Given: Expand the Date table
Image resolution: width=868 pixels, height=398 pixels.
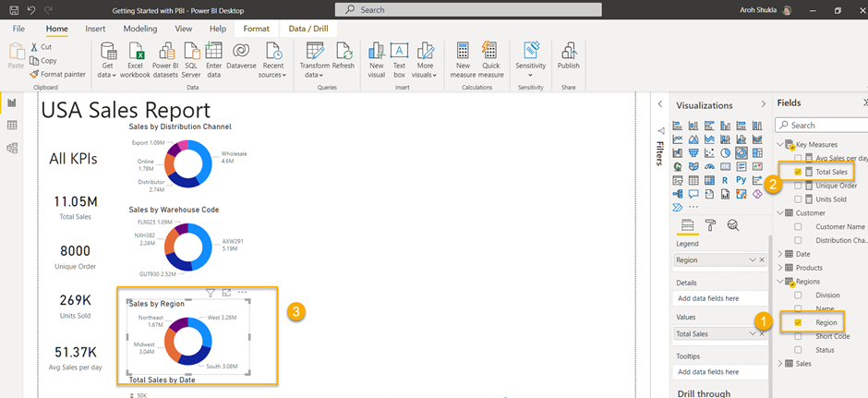Looking at the screenshot, I should pos(780,254).
